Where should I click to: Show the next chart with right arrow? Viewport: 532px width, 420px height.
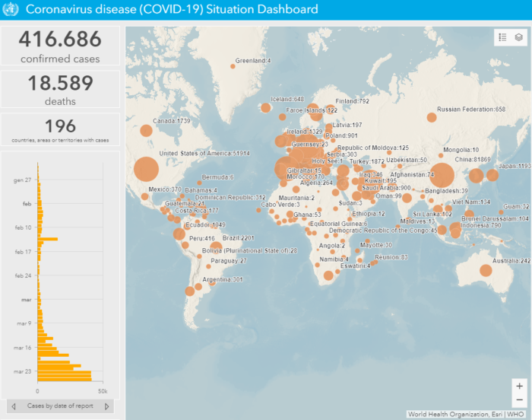[107, 406]
